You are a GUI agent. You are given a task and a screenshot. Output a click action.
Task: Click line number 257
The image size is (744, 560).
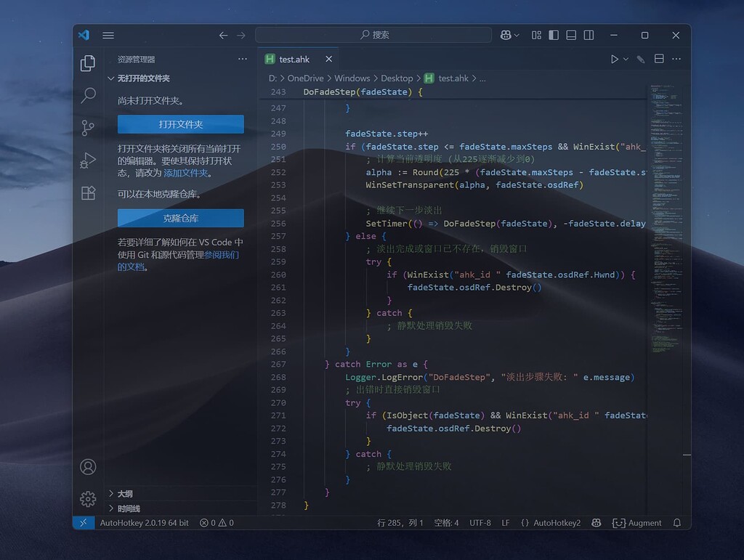[278, 236]
